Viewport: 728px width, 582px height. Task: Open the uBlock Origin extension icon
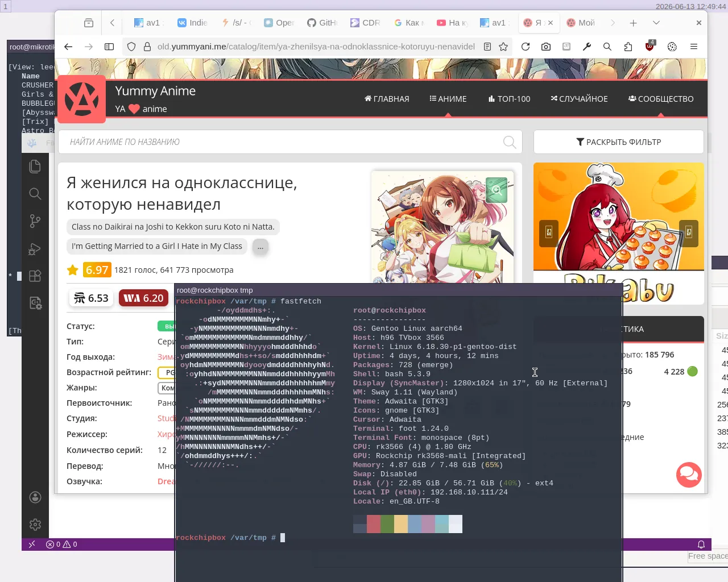pyautogui.click(x=650, y=46)
